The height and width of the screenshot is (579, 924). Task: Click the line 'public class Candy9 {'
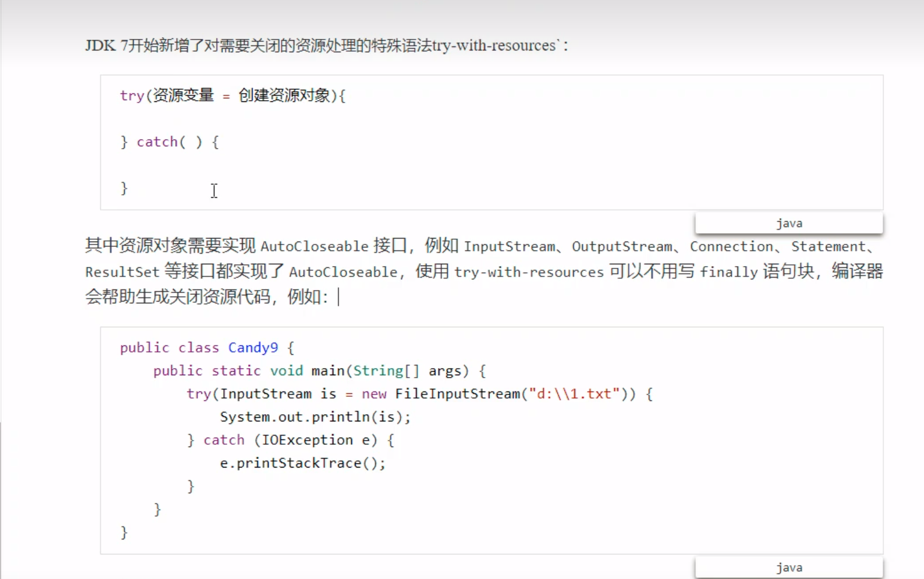[x=207, y=348]
